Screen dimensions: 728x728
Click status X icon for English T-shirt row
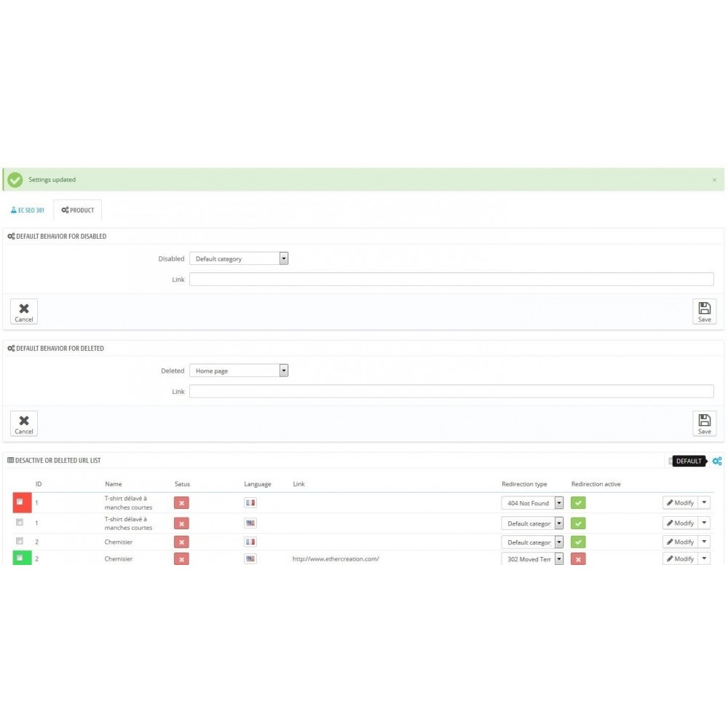point(181,523)
